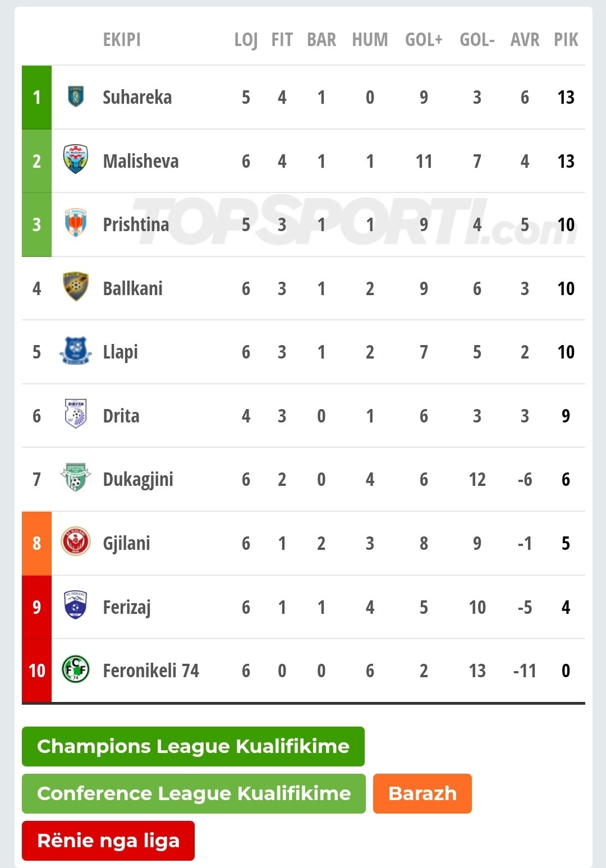The width and height of the screenshot is (606, 868).
Task: Click the Gjilani club logo
Action: (x=76, y=543)
